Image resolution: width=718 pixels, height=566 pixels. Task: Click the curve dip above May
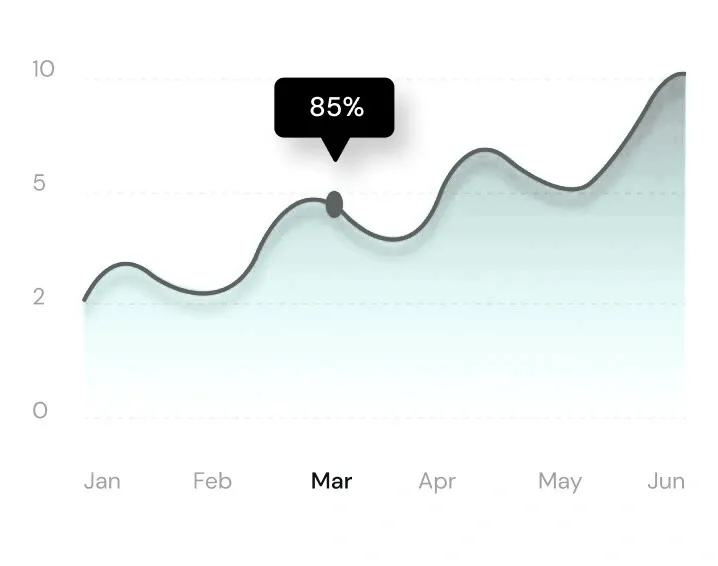pyautogui.click(x=571, y=188)
